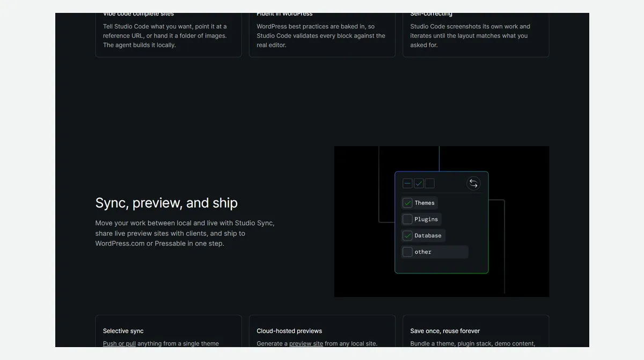Click the 'Plugins' label text
This screenshot has height=360, width=644.
426,219
